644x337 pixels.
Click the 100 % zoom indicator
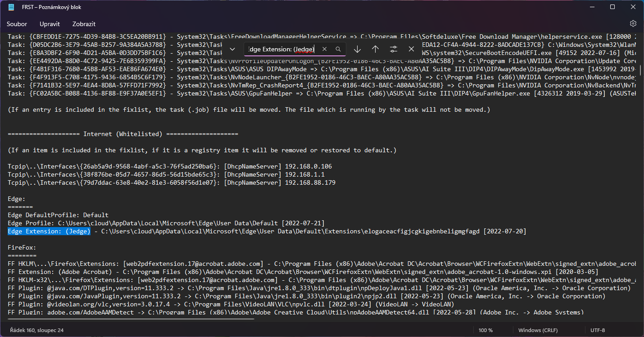(x=485, y=330)
